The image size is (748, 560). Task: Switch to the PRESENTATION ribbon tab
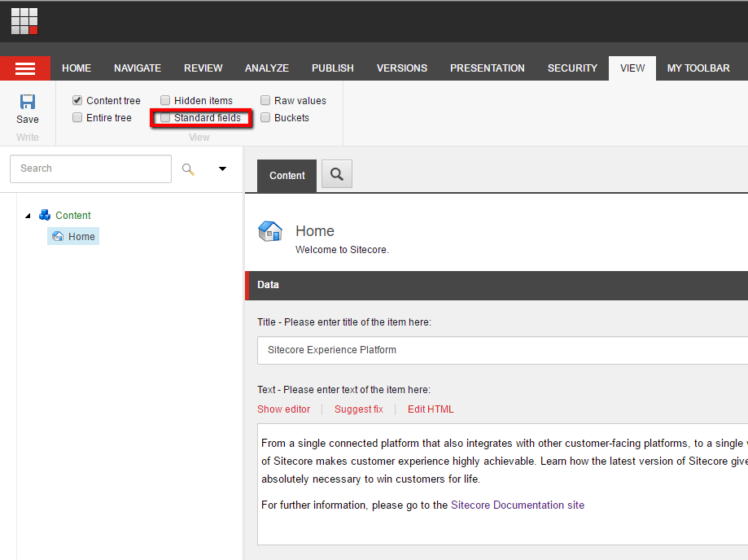pyautogui.click(x=487, y=68)
